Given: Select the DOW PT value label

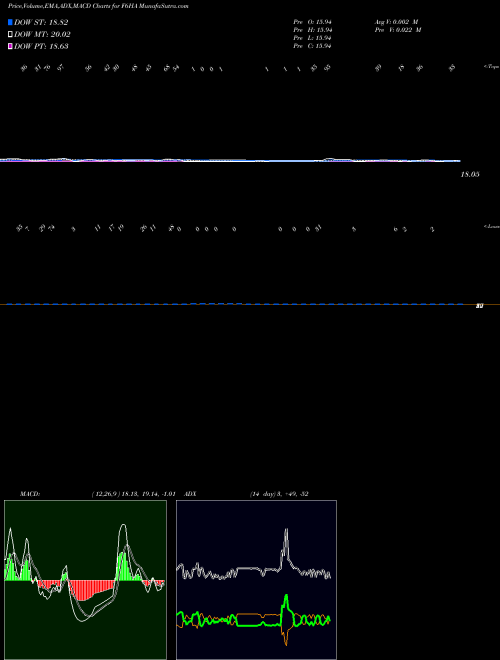Looking at the screenshot, I should [x=41, y=46].
